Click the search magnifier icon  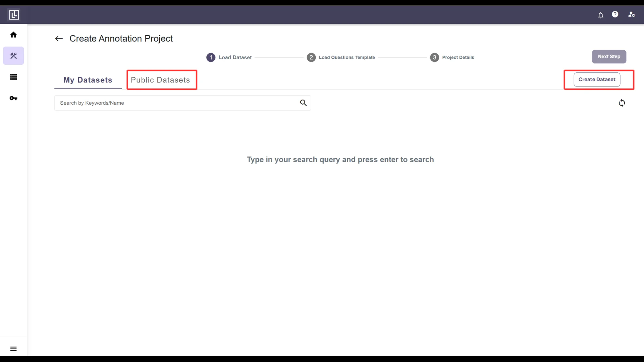coord(303,103)
